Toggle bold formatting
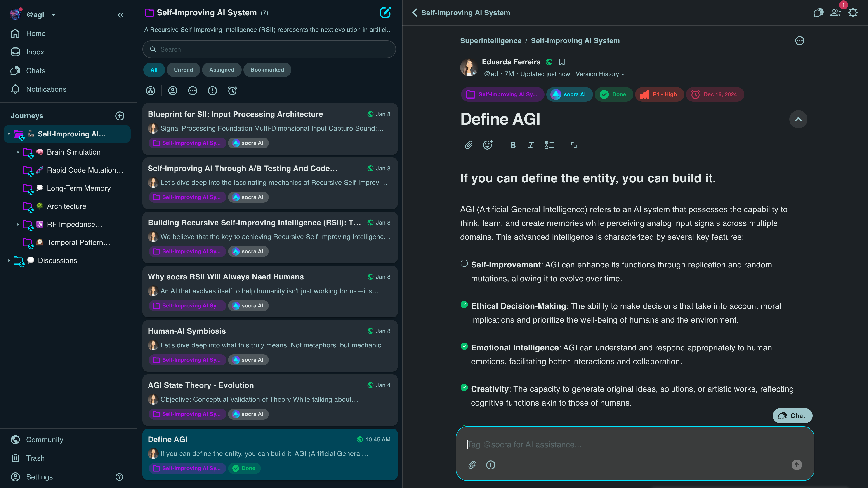 (x=513, y=145)
